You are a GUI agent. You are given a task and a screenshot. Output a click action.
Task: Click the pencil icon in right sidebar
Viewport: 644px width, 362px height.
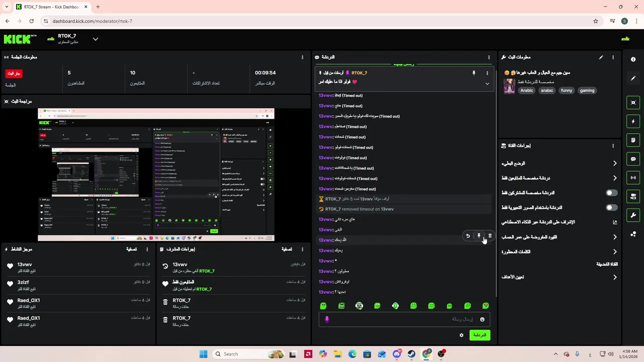633,78
